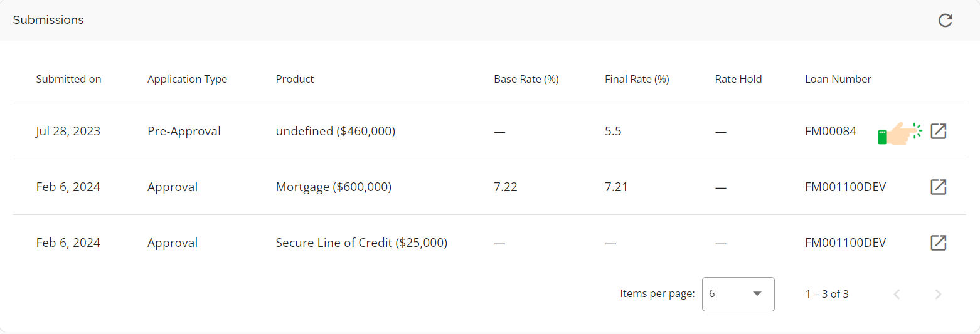Click the Base Rate (%) column header
This screenshot has height=334, width=980.
click(526, 79)
